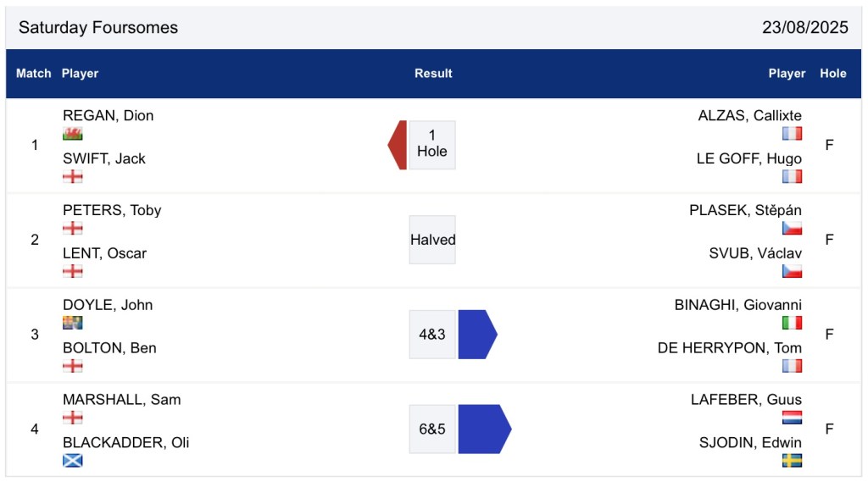Click the Italian flag under BINAGHI, Giovanni
This screenshot has width=868, height=482.
(x=792, y=323)
